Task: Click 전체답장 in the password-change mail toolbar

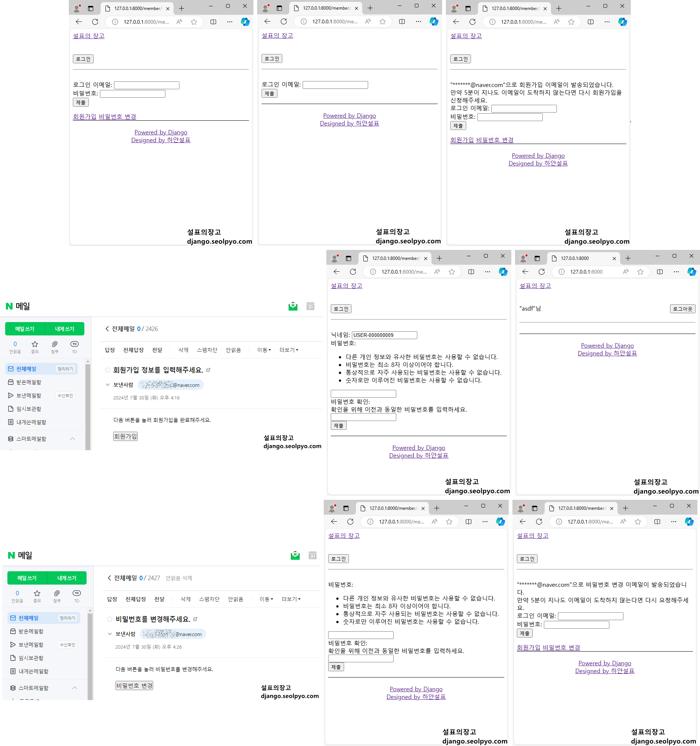Action: point(136,599)
